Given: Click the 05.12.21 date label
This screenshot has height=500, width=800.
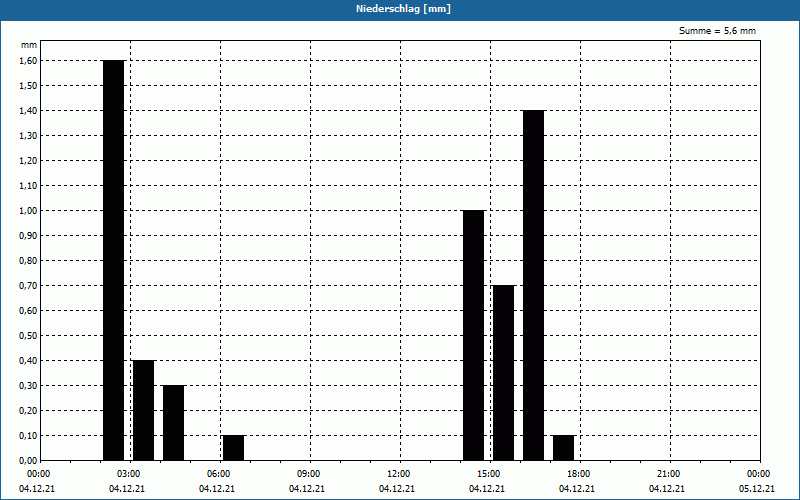Looking at the screenshot, I should tap(757, 488).
